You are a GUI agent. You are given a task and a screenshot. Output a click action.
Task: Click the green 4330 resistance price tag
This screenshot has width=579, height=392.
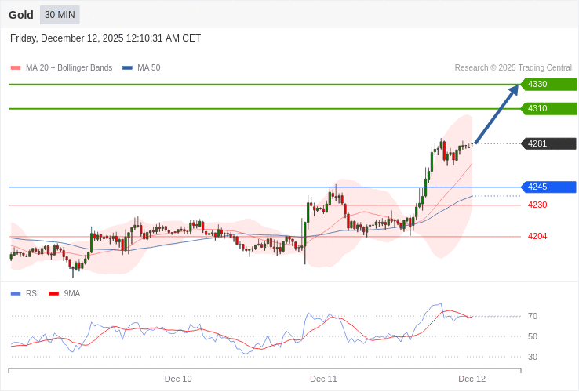point(548,85)
